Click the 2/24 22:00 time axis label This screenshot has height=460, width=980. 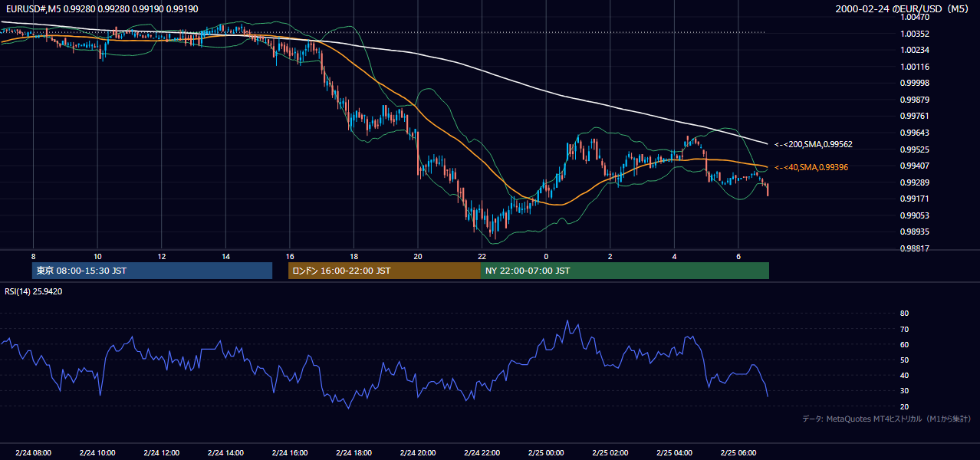point(482,452)
